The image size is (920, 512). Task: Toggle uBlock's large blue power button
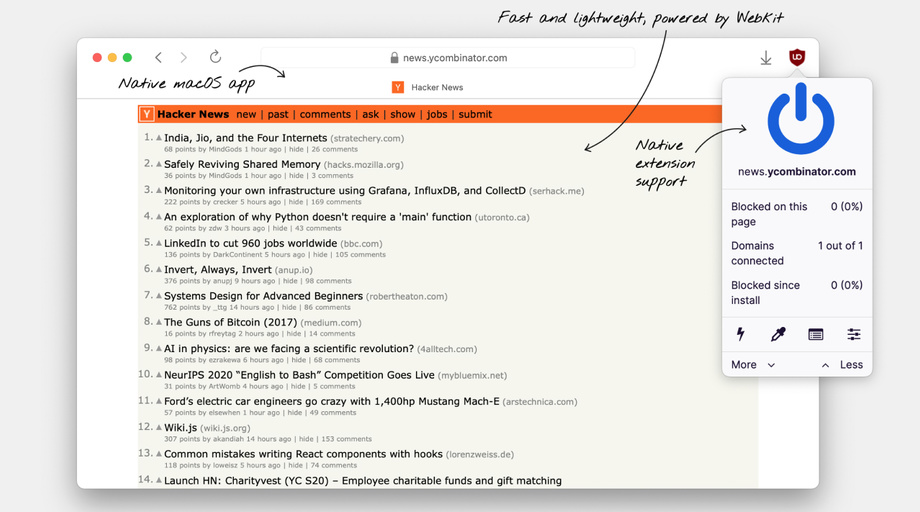click(801, 119)
